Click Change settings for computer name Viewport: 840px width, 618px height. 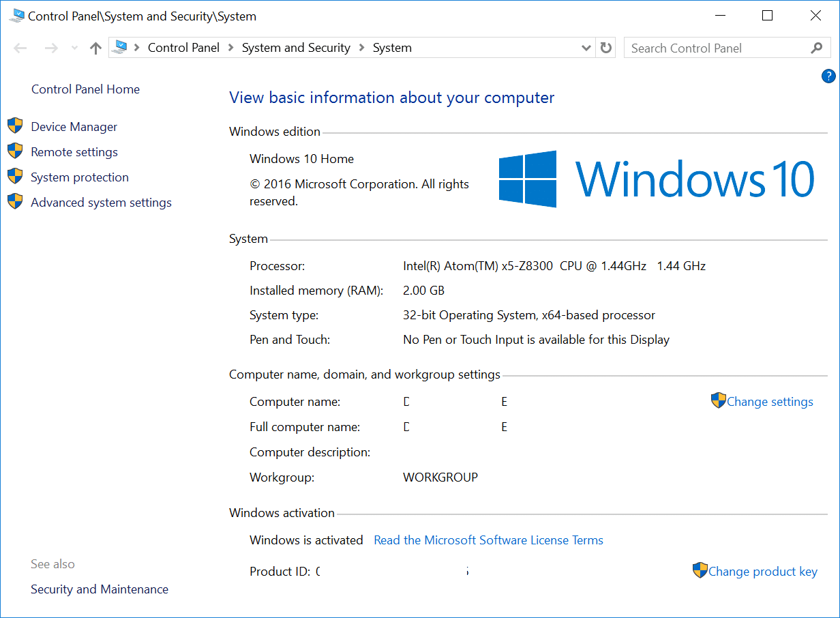[770, 402]
